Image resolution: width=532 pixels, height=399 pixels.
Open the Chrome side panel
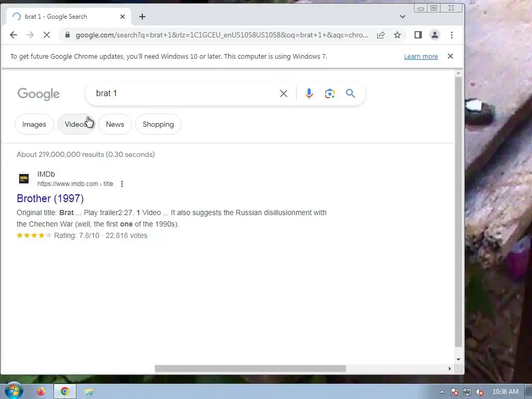418,35
